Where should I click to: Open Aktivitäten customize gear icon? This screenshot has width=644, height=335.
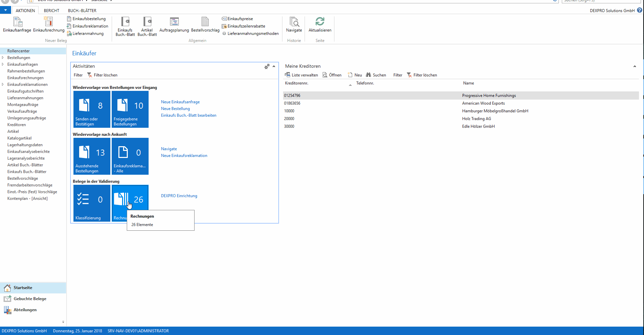click(x=267, y=66)
